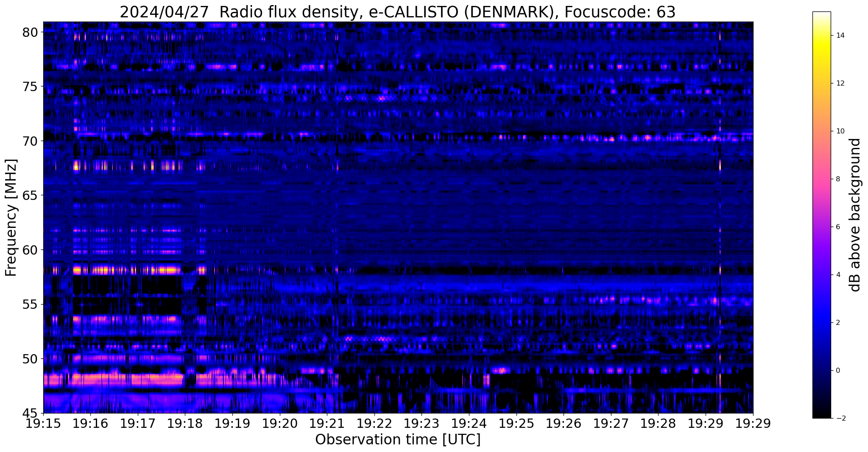Click the 'dB above background' colorbar label
The width and height of the screenshot is (868, 452).
pyautogui.click(x=855, y=215)
